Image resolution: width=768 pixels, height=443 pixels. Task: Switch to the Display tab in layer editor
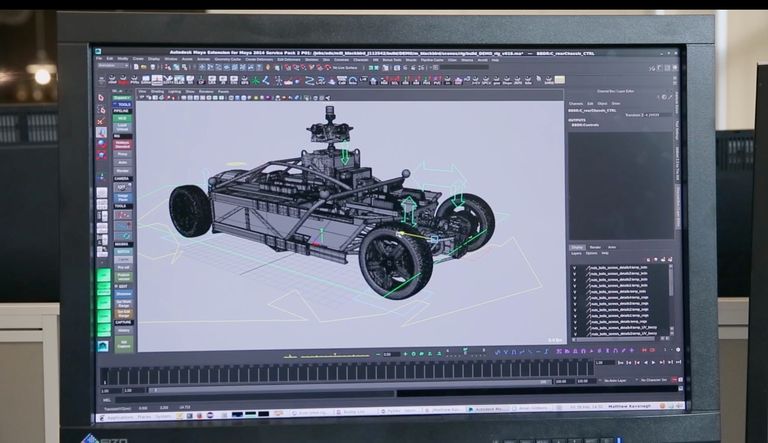[x=577, y=247]
